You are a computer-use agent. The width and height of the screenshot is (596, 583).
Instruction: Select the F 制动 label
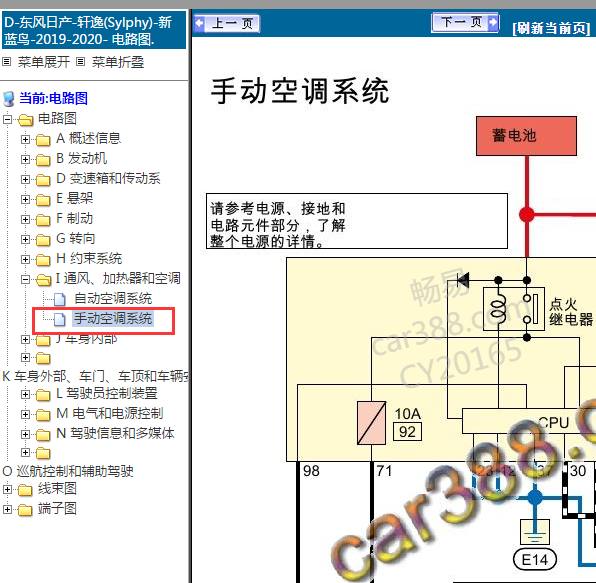pos(74,218)
